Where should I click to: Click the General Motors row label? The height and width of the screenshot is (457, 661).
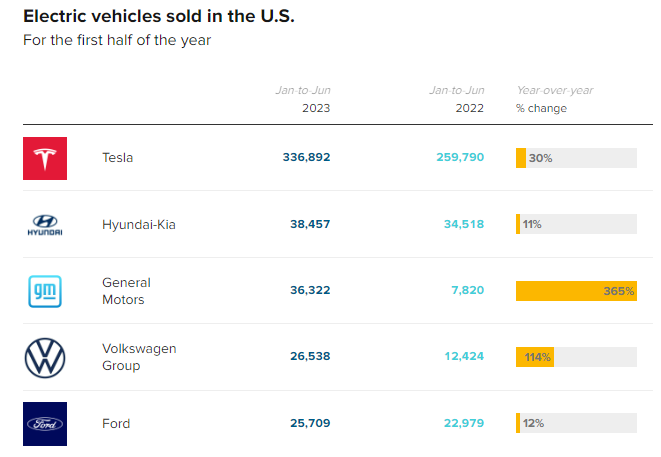[x=125, y=291]
